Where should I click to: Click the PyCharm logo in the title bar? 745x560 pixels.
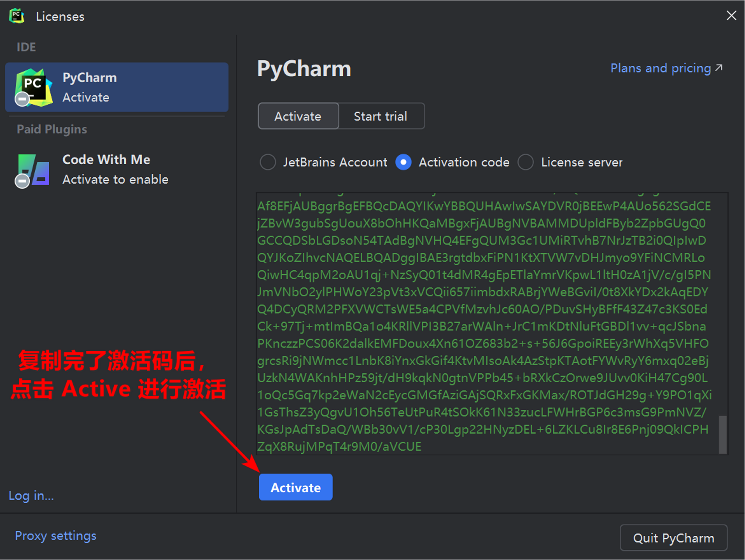pyautogui.click(x=17, y=16)
